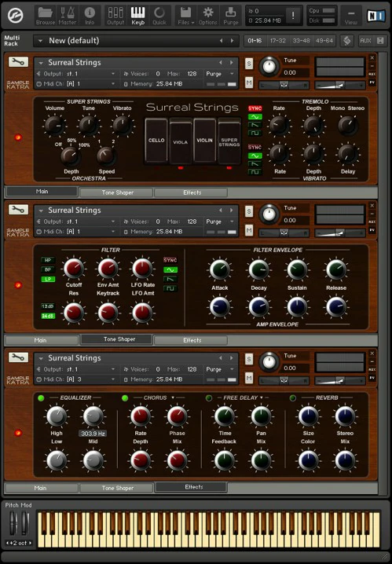
Task: Click the 303.9 Hz Mid frequency value
Action: 93,434
